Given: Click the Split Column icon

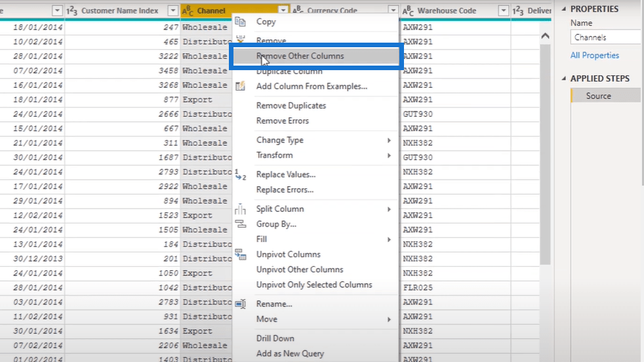Looking at the screenshot, I should [x=240, y=209].
